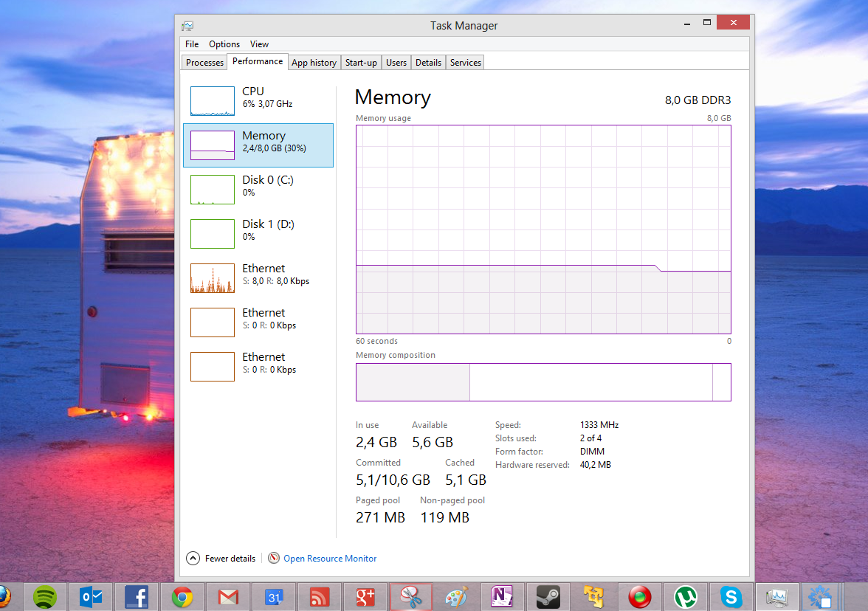Click the Committed value "5,1/10,6 GB"
The image size is (868, 611).
click(393, 480)
